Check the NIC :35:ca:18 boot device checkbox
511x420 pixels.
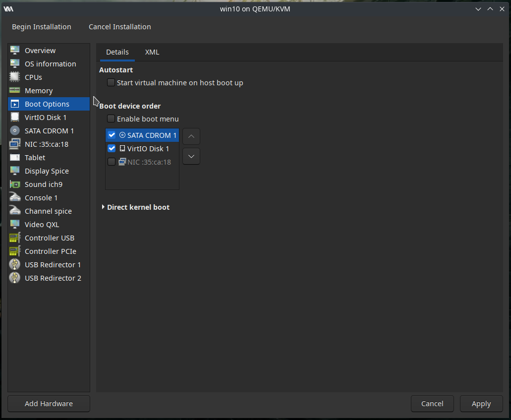tap(112, 162)
